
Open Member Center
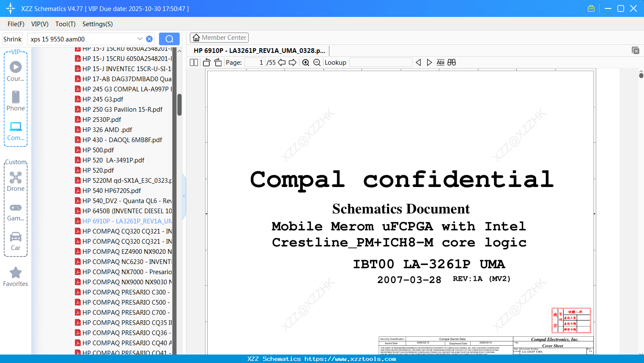pyautogui.click(x=219, y=38)
